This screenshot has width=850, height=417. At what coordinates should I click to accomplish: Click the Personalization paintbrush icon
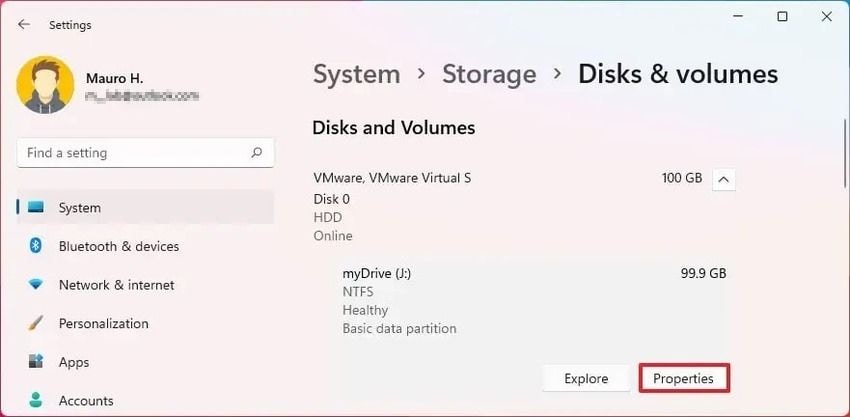tap(36, 324)
